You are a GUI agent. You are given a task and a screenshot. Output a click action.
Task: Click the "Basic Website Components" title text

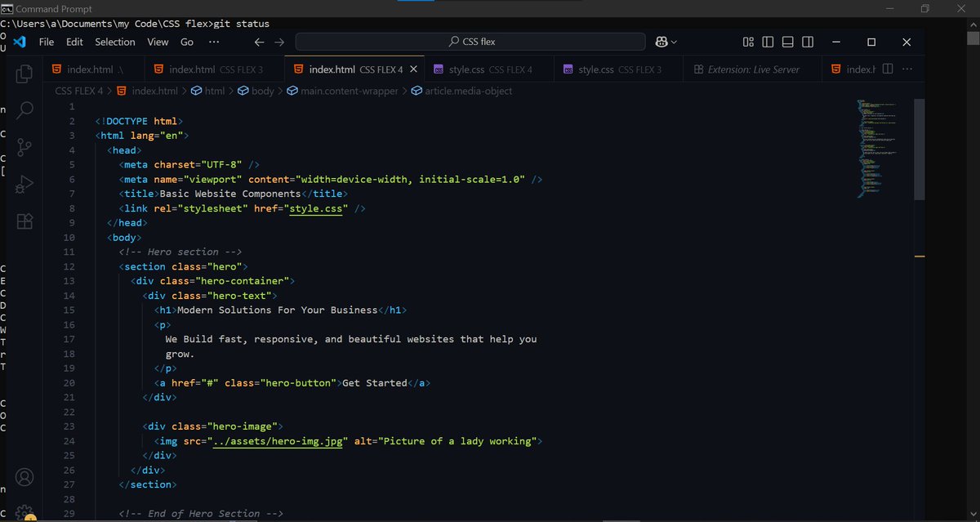pos(230,194)
